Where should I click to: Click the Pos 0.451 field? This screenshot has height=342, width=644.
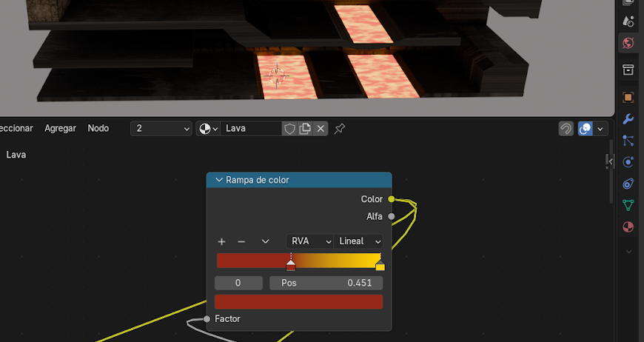[x=326, y=283]
